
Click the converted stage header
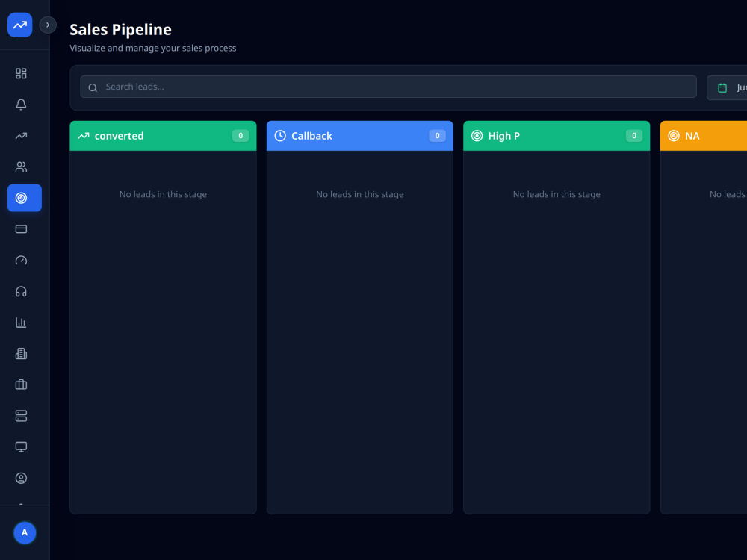[163, 136]
